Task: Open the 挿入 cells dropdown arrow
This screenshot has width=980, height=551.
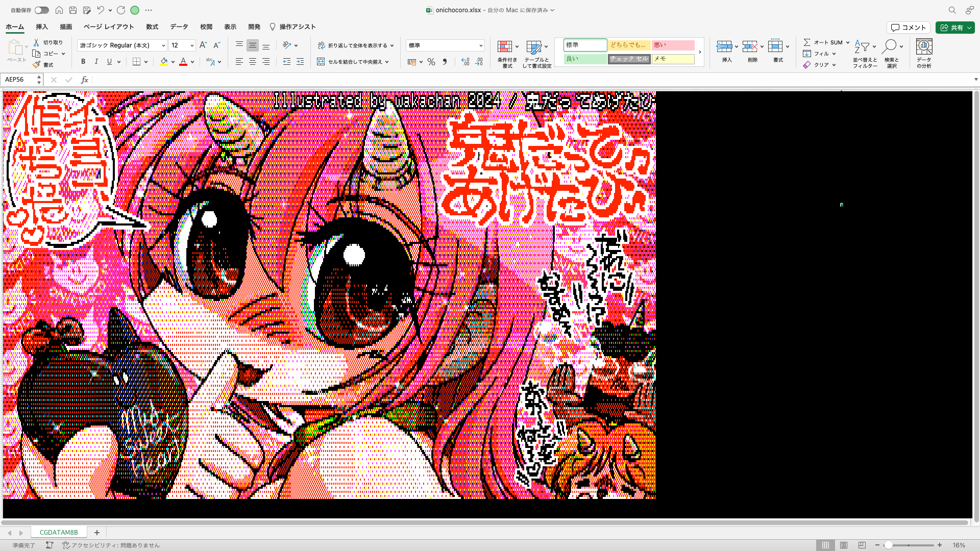Action: click(737, 47)
